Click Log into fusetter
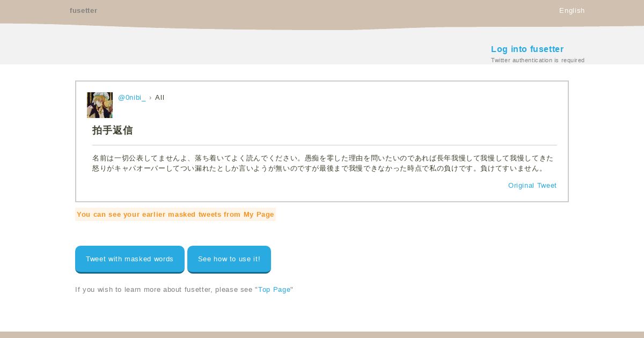The height and width of the screenshot is (338, 644). 527,49
